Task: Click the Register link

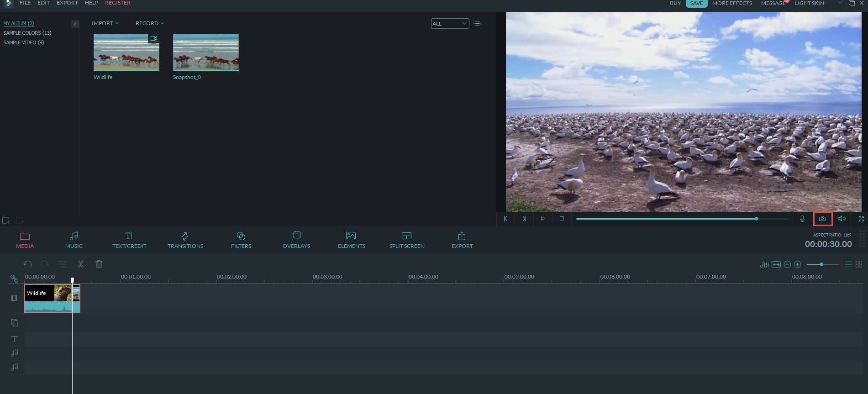Action: click(118, 3)
